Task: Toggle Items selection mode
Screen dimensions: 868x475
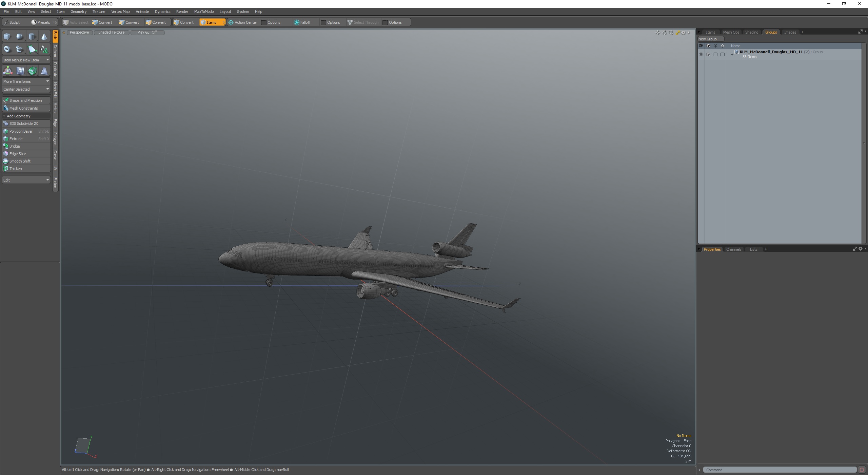Action: coord(212,22)
